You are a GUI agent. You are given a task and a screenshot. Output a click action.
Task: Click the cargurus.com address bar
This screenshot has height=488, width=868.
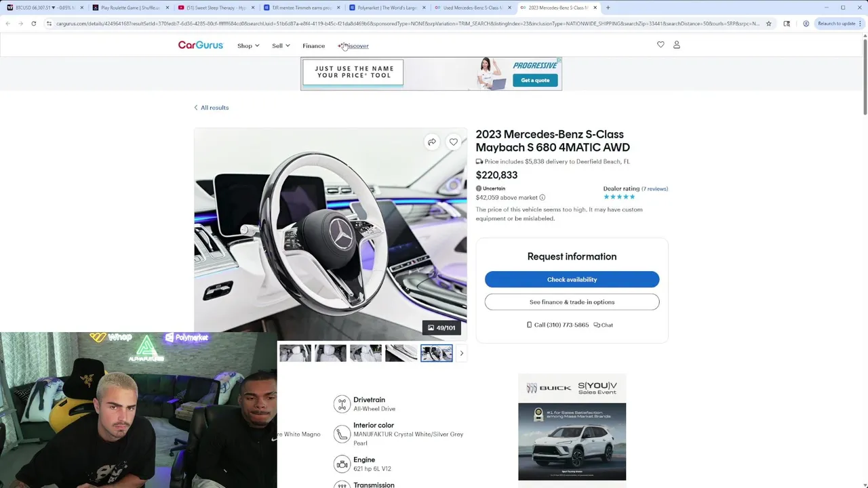click(407, 24)
